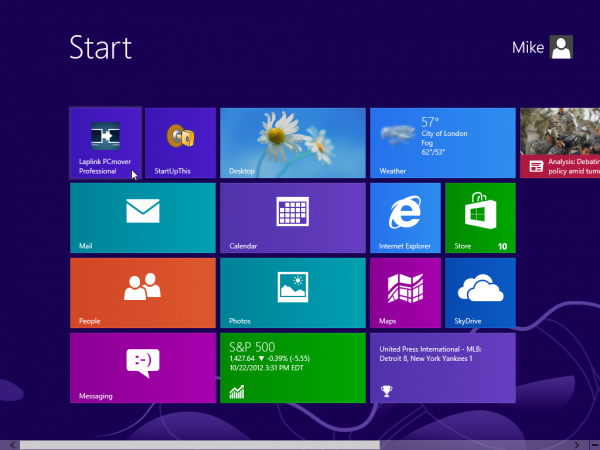Open the Desktop tile with daisies

click(293, 143)
